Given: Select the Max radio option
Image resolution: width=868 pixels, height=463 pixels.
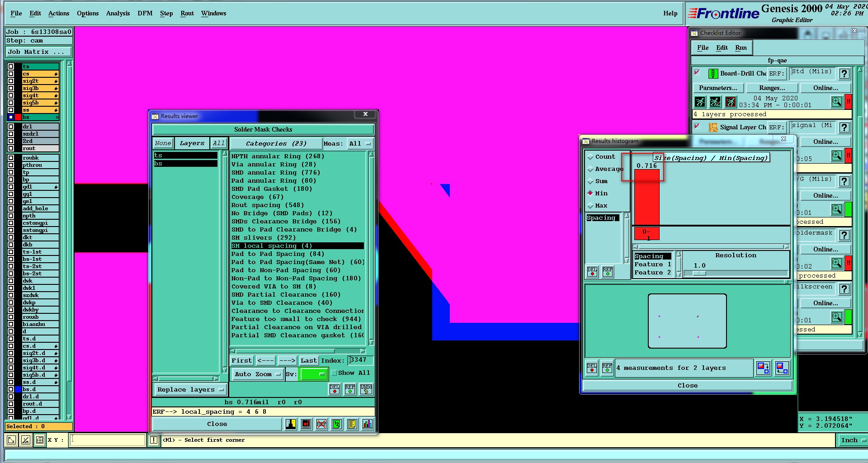Looking at the screenshot, I should point(590,206).
